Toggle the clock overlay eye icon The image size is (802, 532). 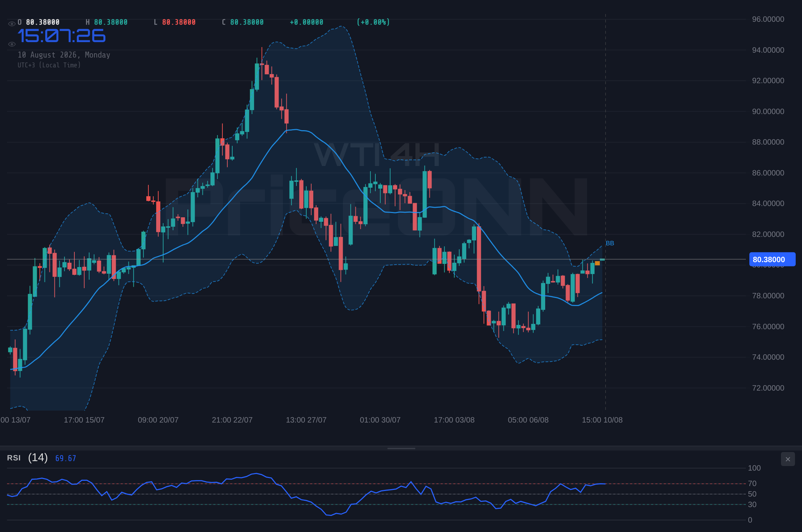pos(12,44)
